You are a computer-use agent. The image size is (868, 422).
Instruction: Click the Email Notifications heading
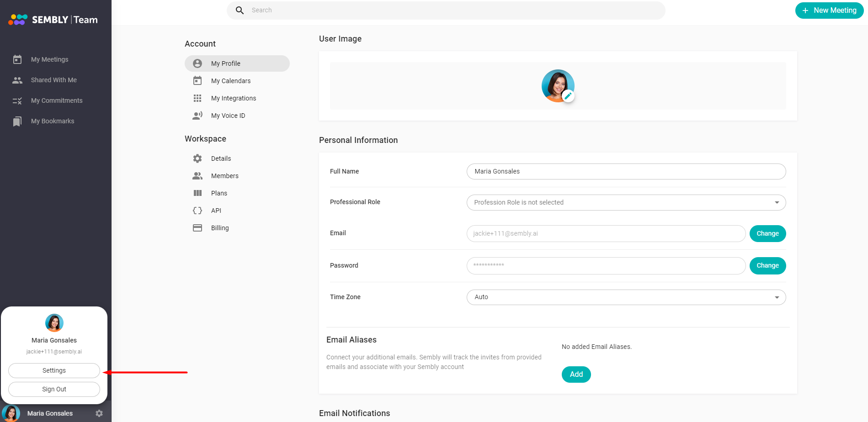(x=354, y=413)
